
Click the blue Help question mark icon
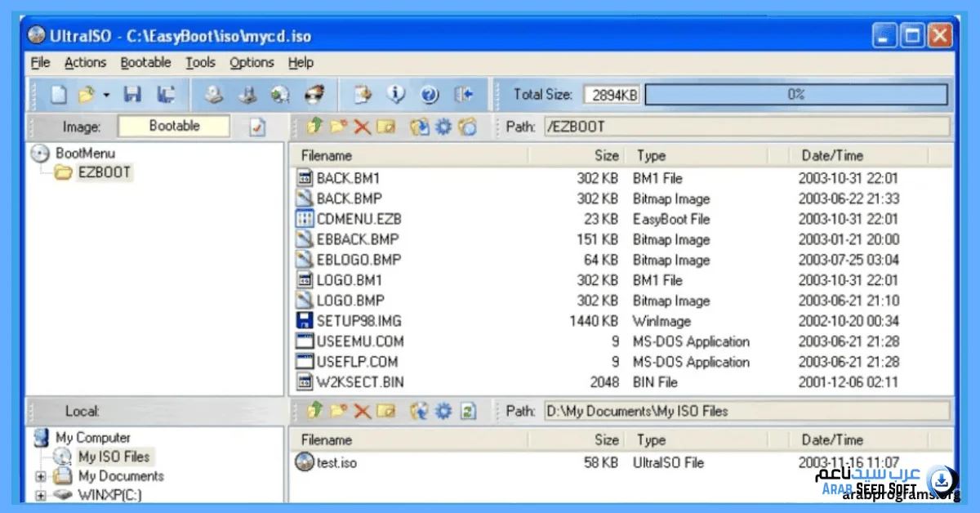(x=430, y=95)
